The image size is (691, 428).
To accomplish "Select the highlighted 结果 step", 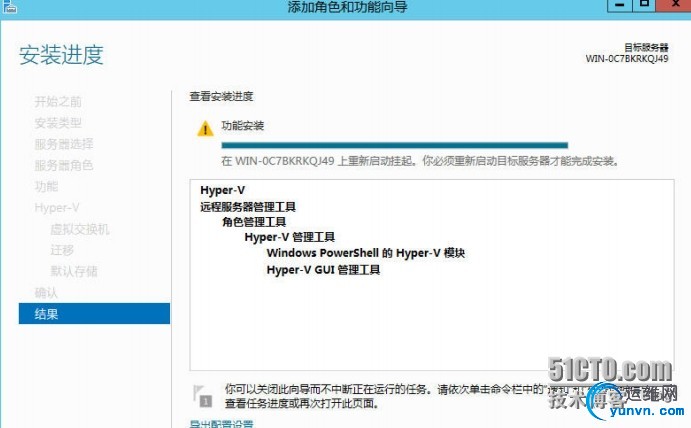I will point(94,313).
